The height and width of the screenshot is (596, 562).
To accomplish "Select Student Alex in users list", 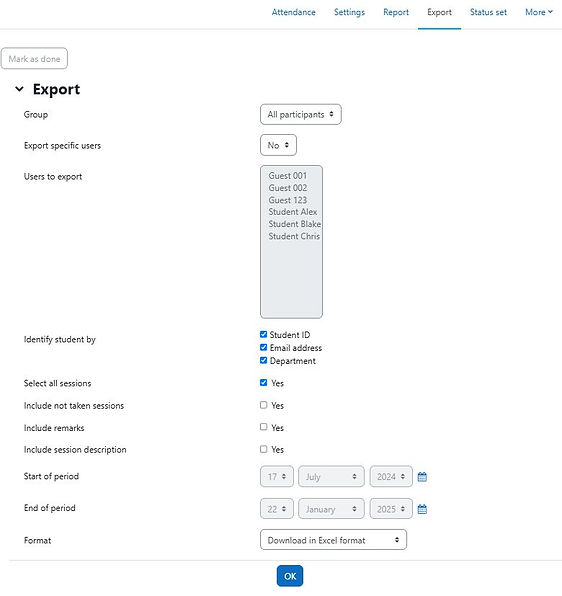I will point(293,212).
